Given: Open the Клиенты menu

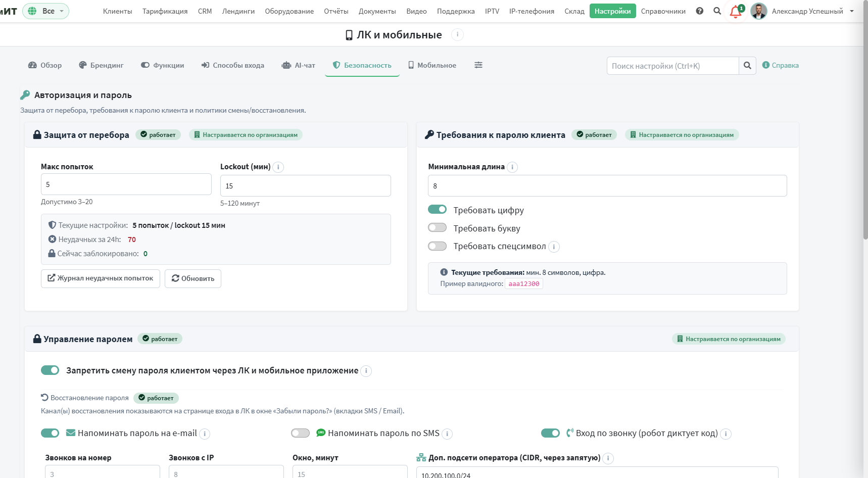Looking at the screenshot, I should click(x=118, y=11).
